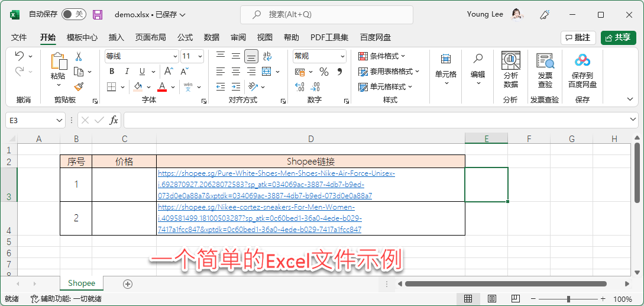Switch to Normal view in status bar
The height and width of the screenshot is (306, 644).
pos(468,299)
